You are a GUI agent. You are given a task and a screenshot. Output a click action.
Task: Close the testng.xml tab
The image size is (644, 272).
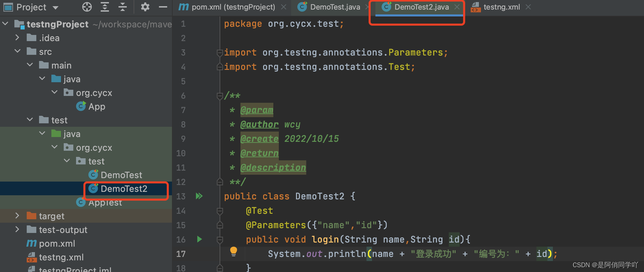[x=528, y=7]
